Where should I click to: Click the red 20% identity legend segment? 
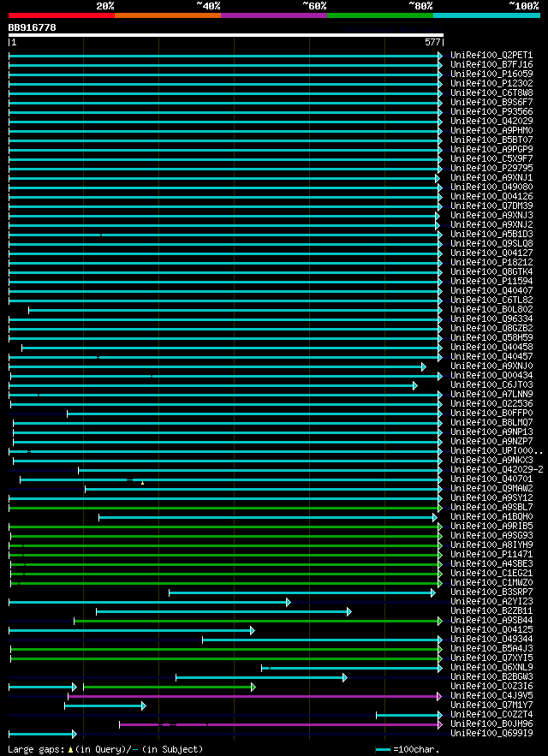[x=62, y=15]
